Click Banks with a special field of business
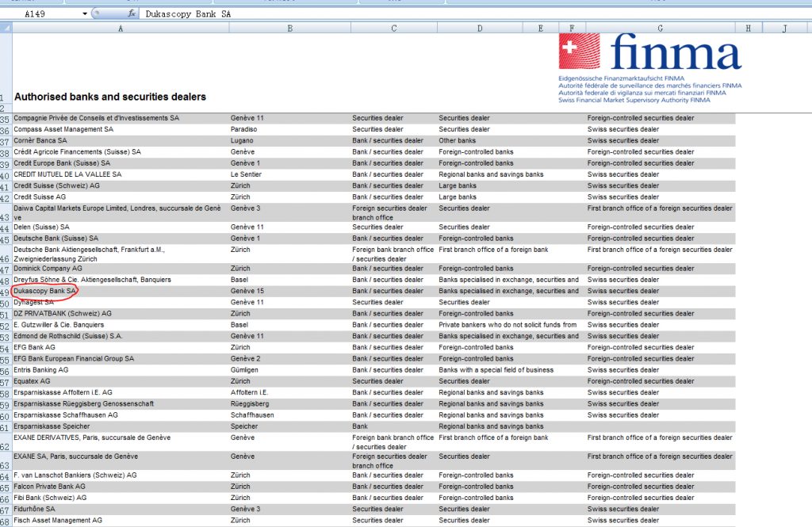This screenshot has width=812, height=527. tap(496, 370)
